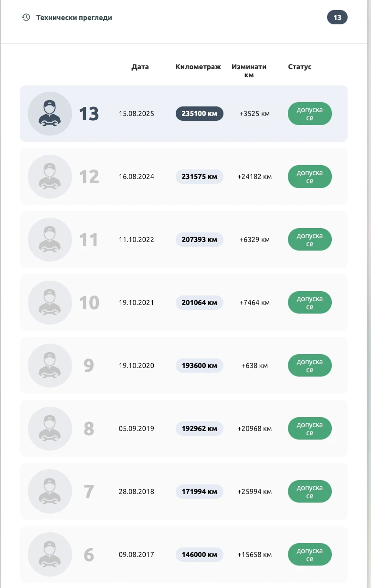
Task: Click the 13 count badge in header
Action: coord(337,18)
